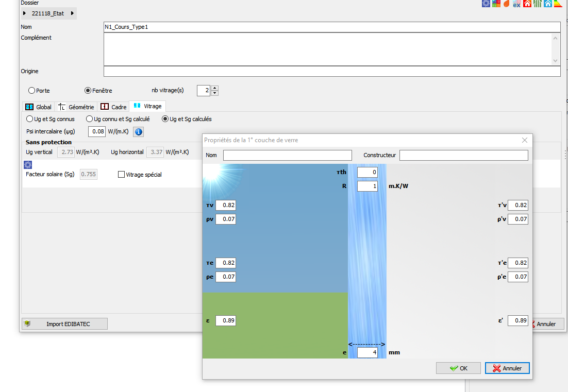
Task: Click the glass thickness 'e' input field
Action: (x=367, y=353)
